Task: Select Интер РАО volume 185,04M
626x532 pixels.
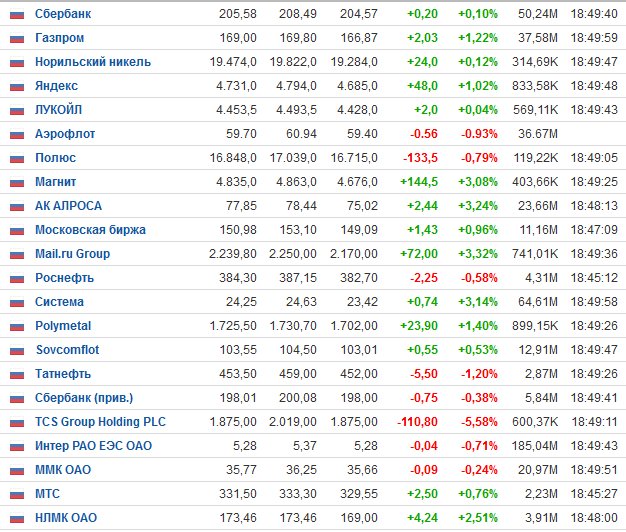Action: pyautogui.click(x=535, y=445)
